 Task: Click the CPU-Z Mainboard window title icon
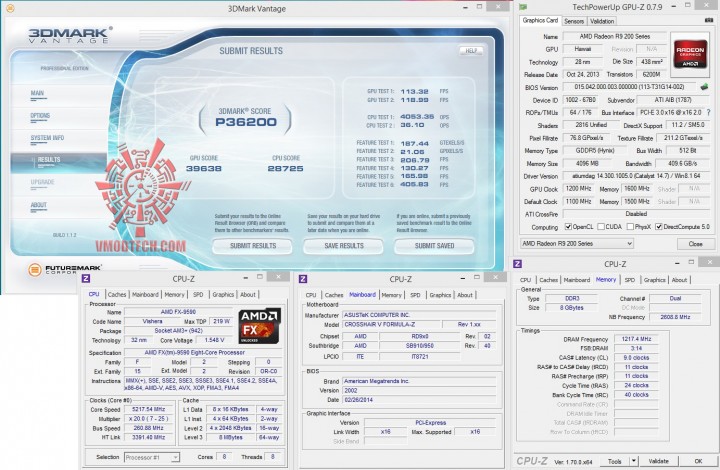[303, 279]
